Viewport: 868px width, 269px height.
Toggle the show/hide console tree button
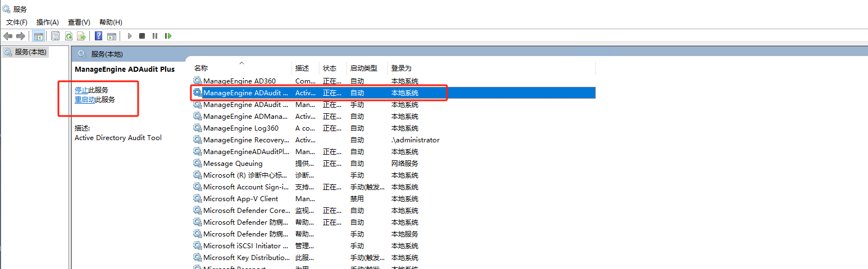tap(39, 36)
